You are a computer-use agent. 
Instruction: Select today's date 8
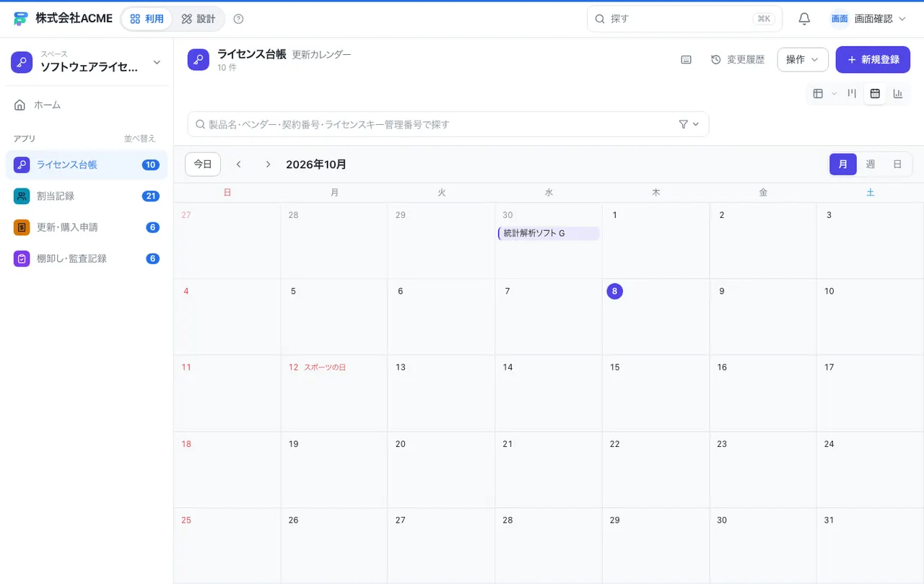[614, 291]
